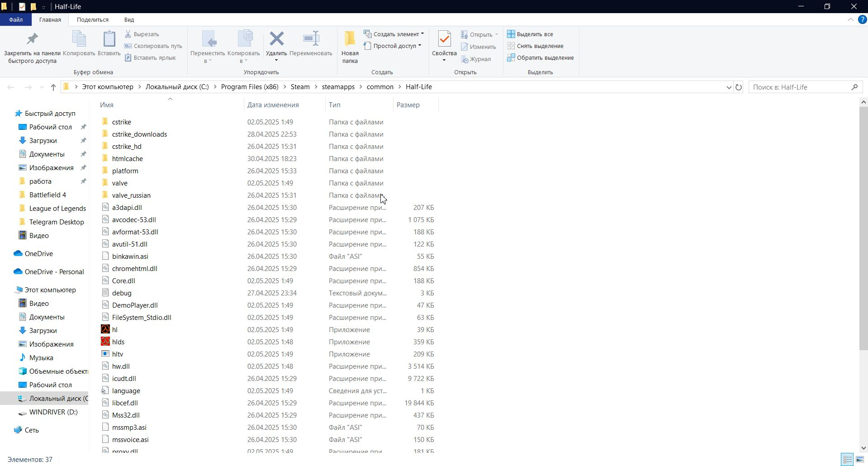Viewport: 868px width, 466px height.
Task: Click the refresh button beside address bar
Action: tap(739, 87)
